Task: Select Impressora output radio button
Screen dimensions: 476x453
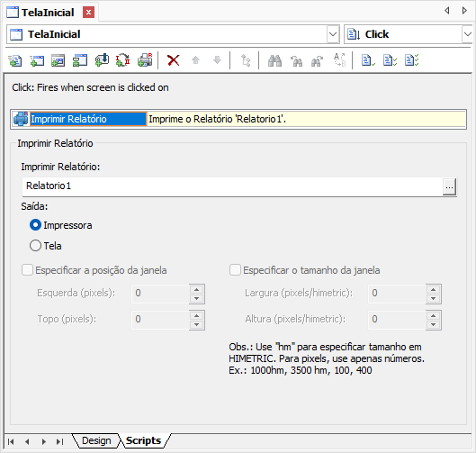Action: click(35, 225)
